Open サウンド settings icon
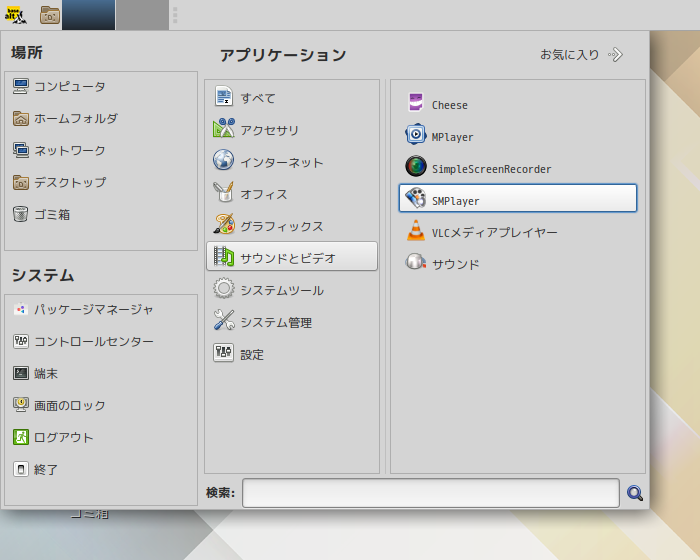Viewport: 700px width, 560px height. click(x=416, y=262)
